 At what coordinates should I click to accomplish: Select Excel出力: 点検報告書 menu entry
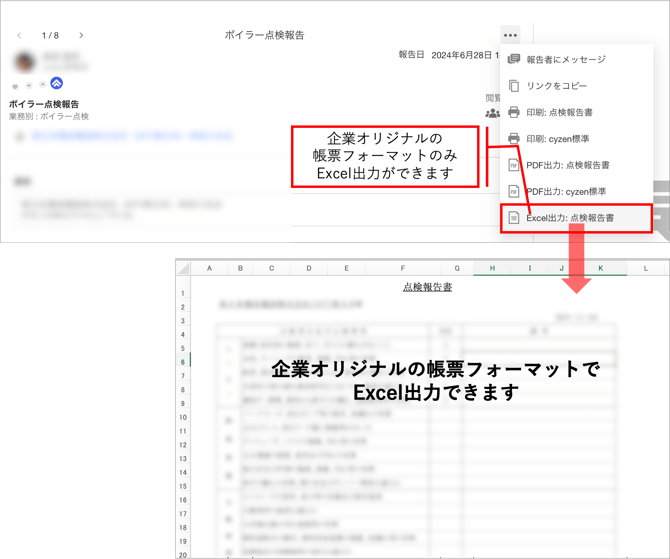[x=570, y=218]
